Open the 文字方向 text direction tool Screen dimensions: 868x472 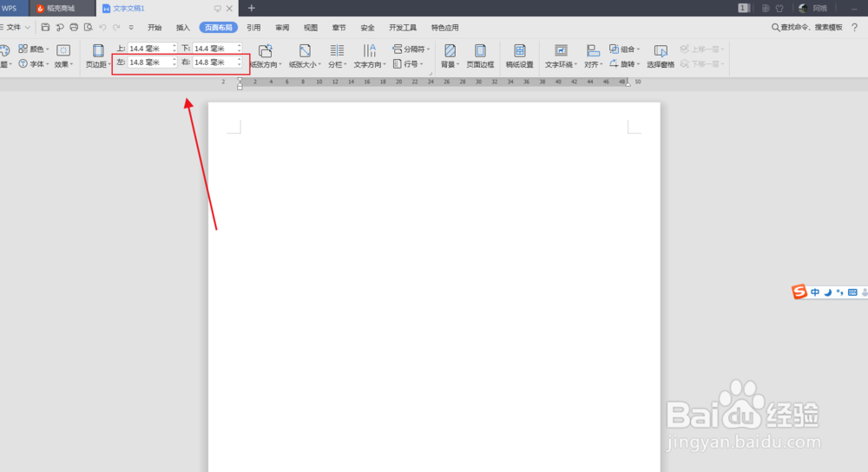[369, 56]
